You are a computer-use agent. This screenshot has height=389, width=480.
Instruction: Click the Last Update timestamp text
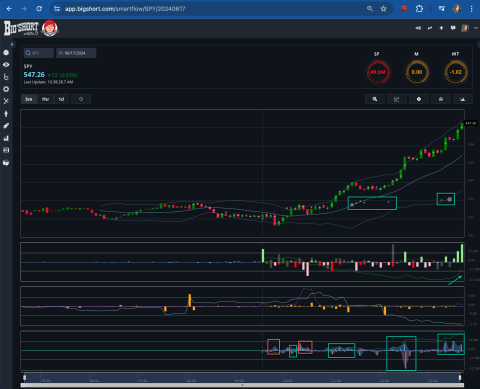(x=48, y=82)
